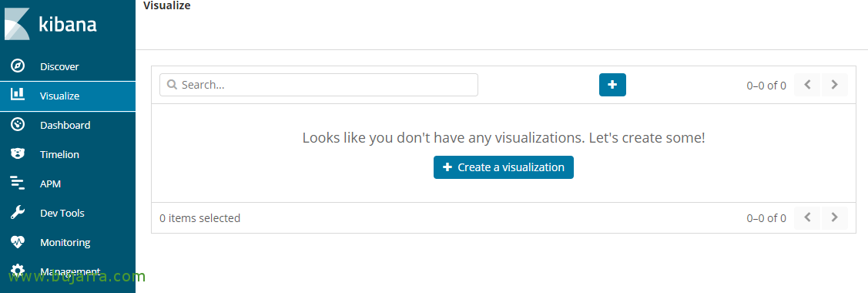
Task: Click the Management gear icon
Action: (18, 271)
